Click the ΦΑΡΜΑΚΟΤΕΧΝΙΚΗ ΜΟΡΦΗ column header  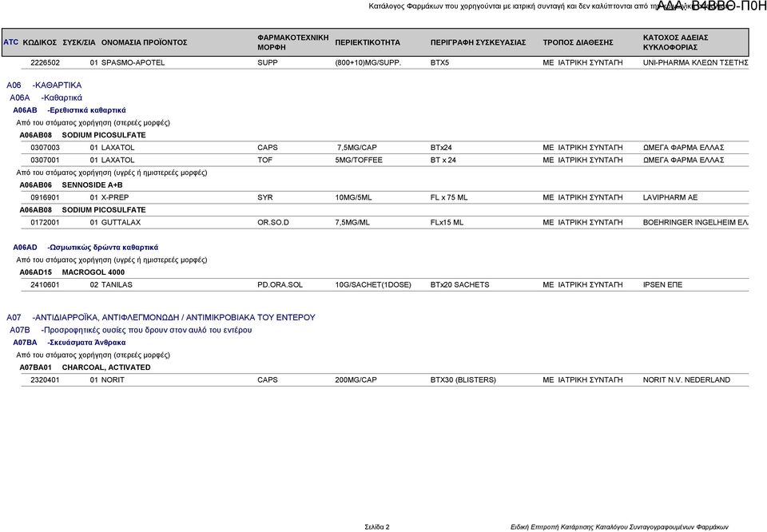(x=293, y=42)
